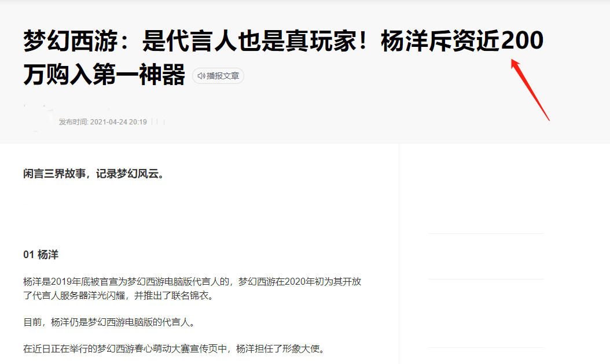Click the publish time 2021-04-24 20:19
The width and height of the screenshot is (610, 364).
[x=102, y=122]
